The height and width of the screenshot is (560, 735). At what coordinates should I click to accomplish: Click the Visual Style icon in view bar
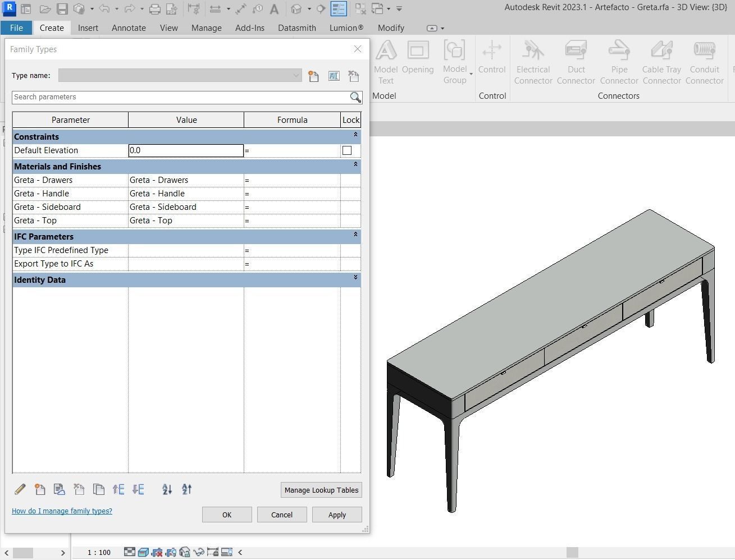coord(143,552)
